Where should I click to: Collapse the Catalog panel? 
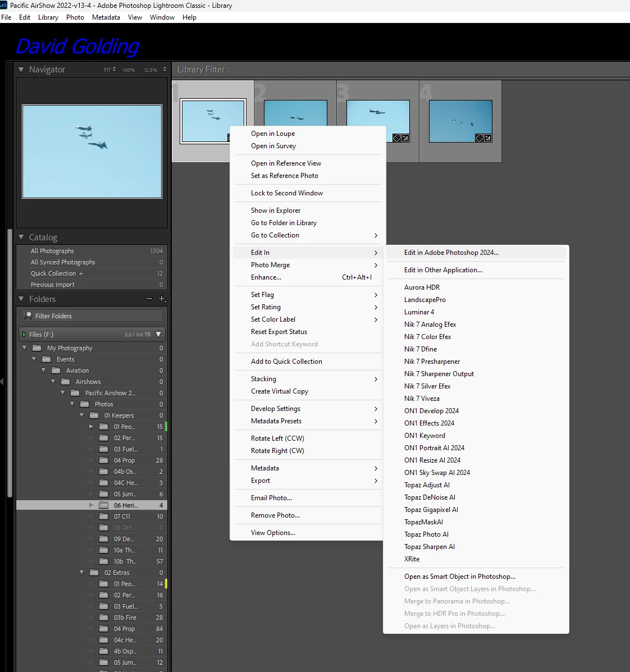21,237
